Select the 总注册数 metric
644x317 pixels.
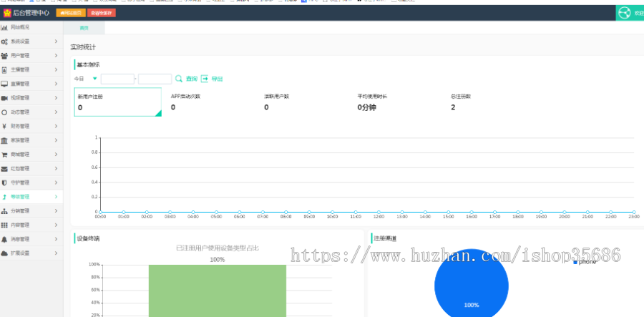point(460,97)
